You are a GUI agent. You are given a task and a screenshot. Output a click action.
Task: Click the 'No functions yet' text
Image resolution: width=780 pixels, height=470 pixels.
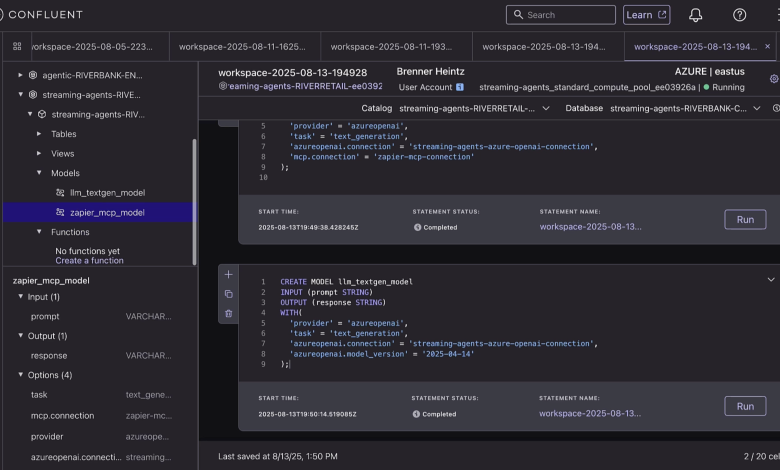pyautogui.click(x=88, y=251)
